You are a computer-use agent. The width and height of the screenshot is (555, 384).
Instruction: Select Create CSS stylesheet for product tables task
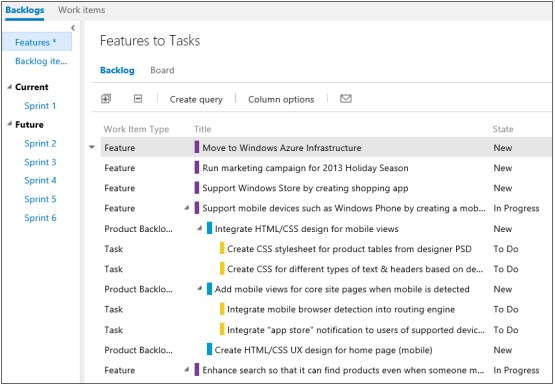click(349, 249)
